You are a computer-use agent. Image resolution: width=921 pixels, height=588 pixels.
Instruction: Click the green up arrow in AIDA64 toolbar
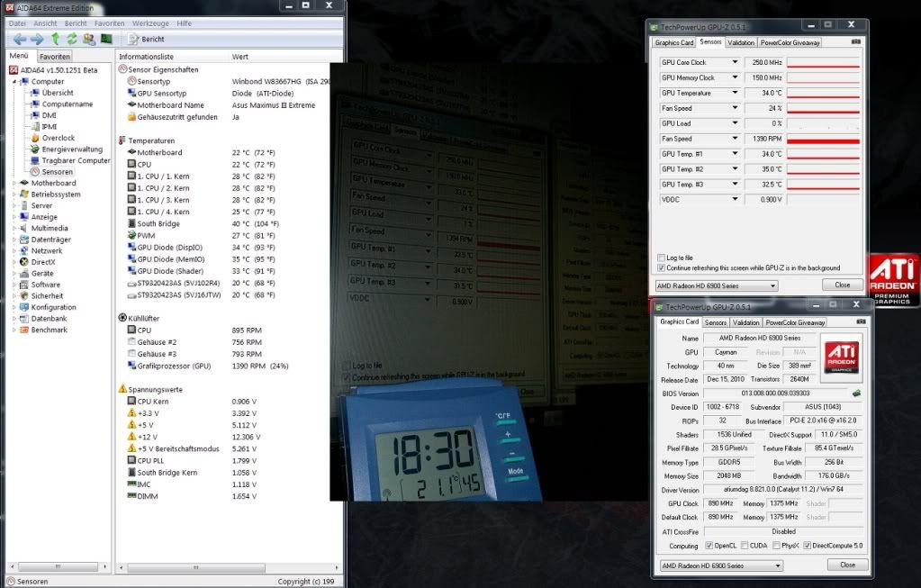[x=55, y=40]
